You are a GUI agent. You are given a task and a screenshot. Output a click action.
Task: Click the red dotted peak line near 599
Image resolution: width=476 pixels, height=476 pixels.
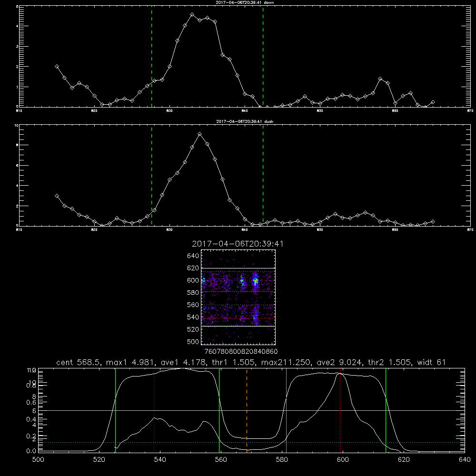click(x=340, y=410)
